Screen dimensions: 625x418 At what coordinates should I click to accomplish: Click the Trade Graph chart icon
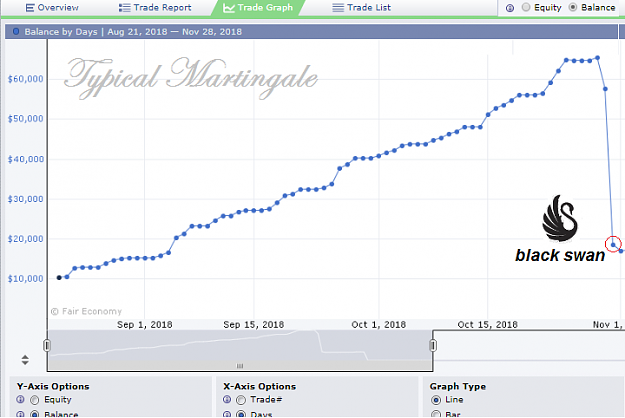[228, 8]
